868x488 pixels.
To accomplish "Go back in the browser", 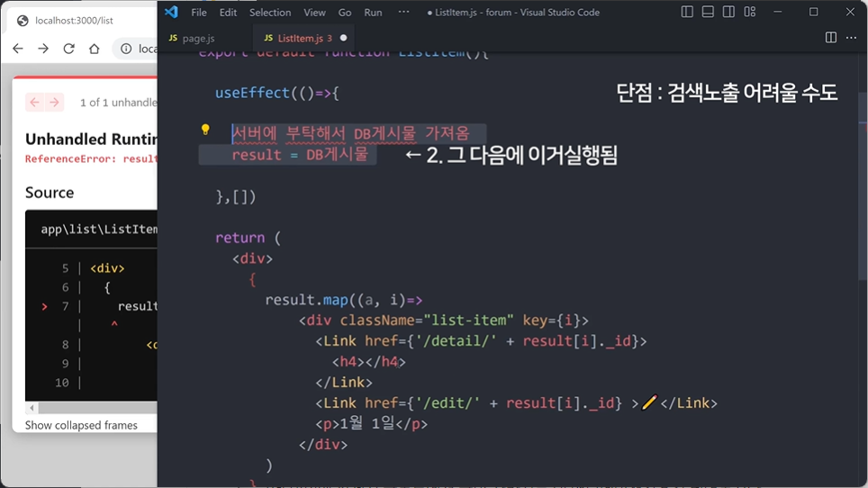I will coord(18,49).
